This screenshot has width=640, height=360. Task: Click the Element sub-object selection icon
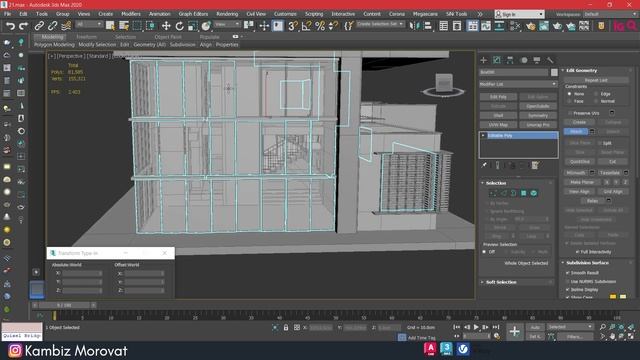533,193
